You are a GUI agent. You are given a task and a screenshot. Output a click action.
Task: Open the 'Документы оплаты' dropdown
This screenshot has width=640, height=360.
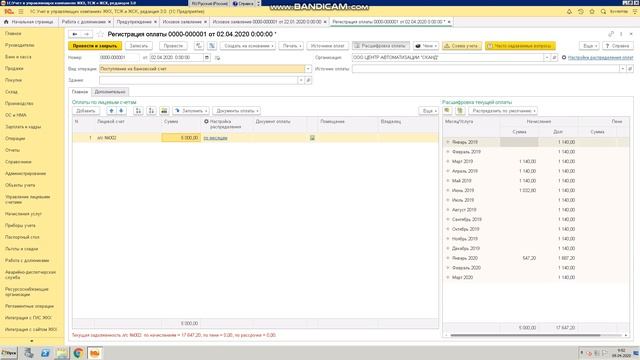pos(237,111)
